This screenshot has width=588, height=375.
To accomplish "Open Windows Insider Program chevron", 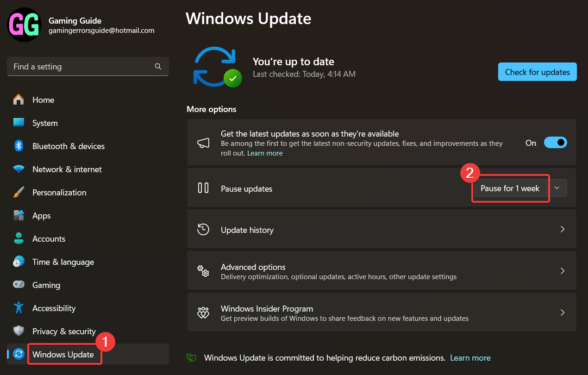I will coord(563,312).
